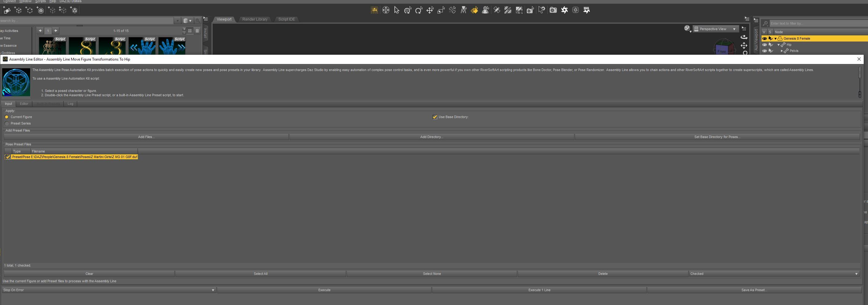Open the Render Library tab
868x305 pixels.
click(255, 19)
